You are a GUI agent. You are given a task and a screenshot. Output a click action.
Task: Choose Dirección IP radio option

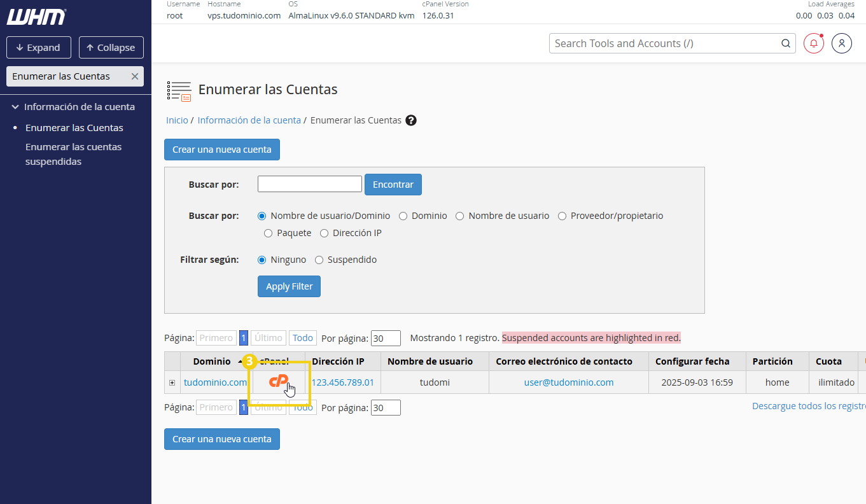[x=325, y=233]
